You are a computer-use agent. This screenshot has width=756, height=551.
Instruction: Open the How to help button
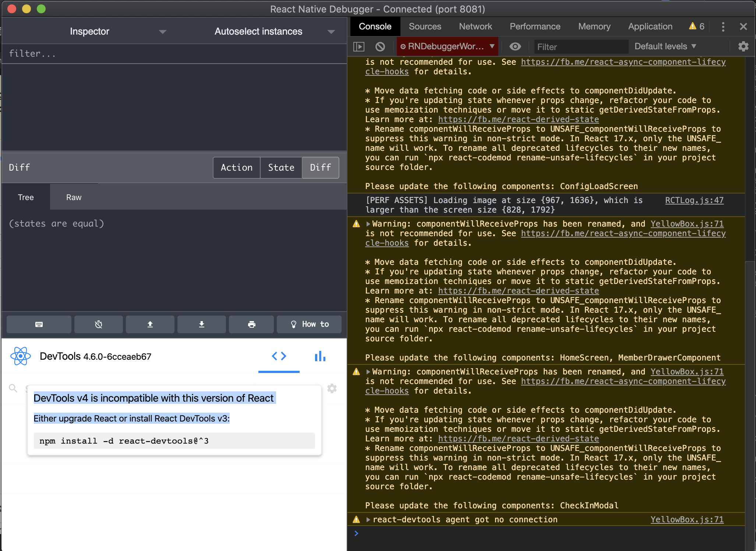[x=309, y=324]
